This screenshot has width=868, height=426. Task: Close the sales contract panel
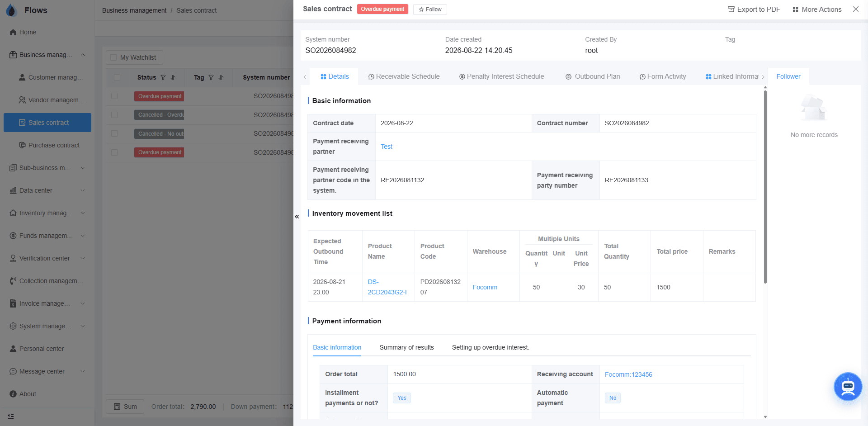pos(856,9)
